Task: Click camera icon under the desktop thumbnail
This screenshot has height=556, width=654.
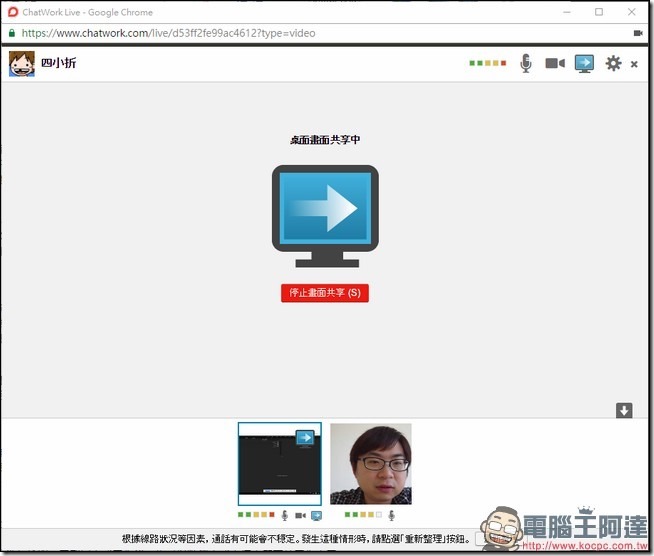Action: click(x=300, y=516)
